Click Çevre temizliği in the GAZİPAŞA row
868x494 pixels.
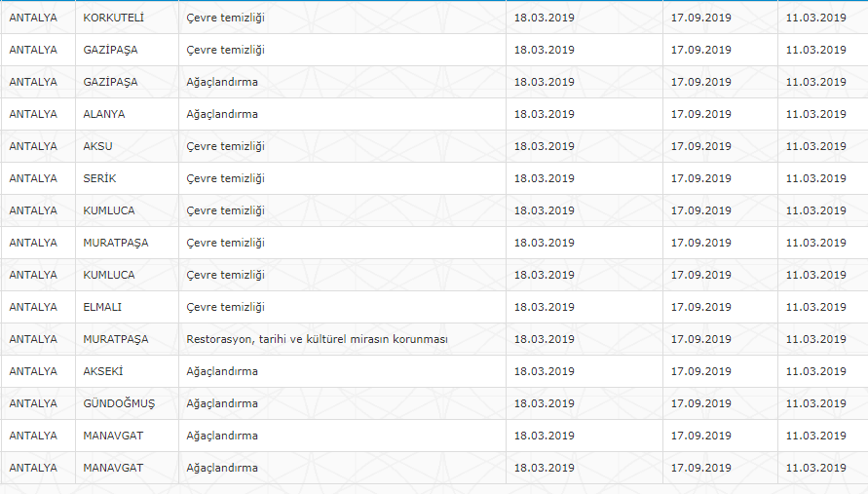(225, 50)
